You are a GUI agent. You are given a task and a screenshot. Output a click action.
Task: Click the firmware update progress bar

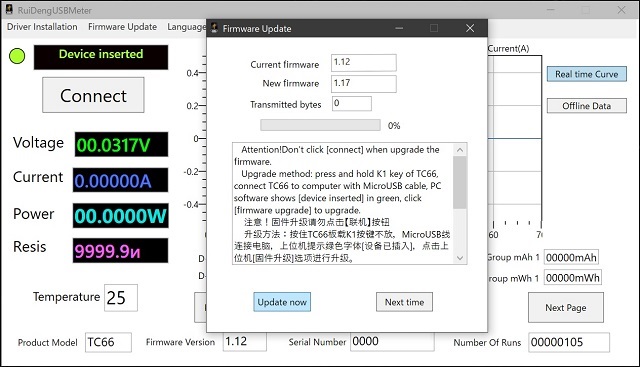pos(320,125)
